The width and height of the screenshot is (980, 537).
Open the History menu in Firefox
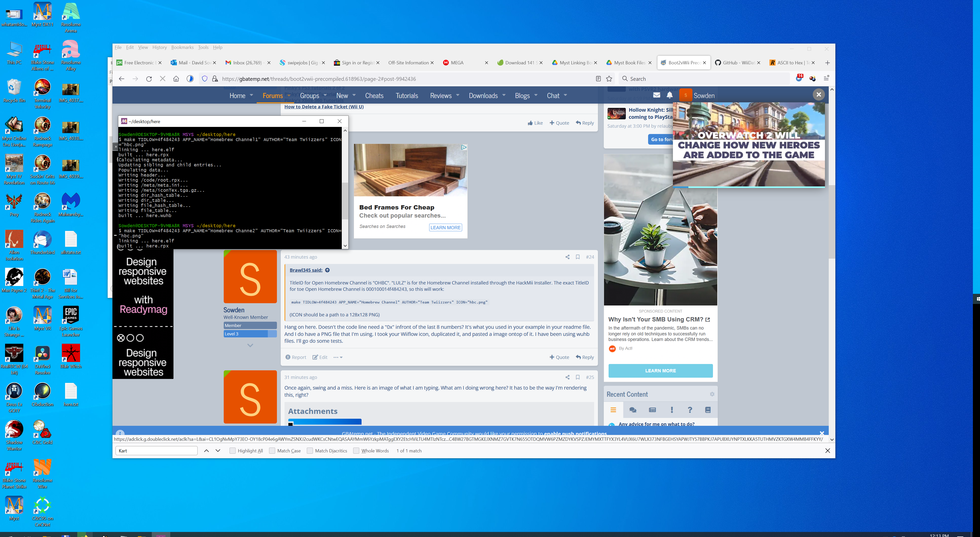click(159, 47)
